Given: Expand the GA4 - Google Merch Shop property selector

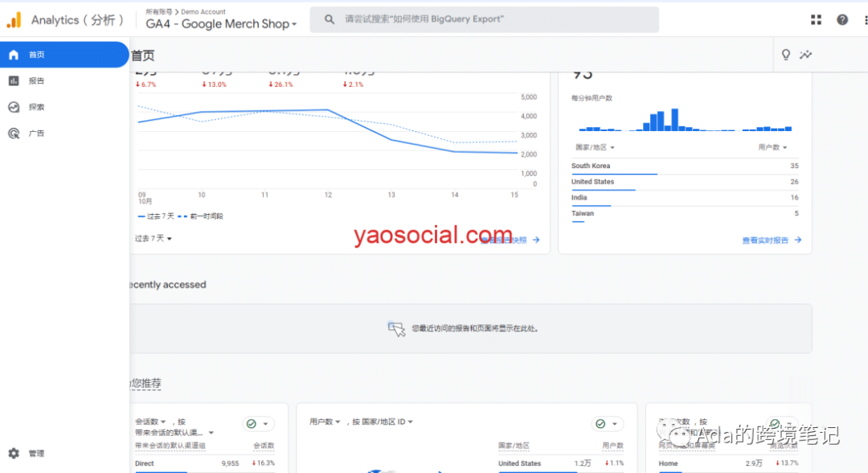Looking at the screenshot, I should click(x=221, y=24).
